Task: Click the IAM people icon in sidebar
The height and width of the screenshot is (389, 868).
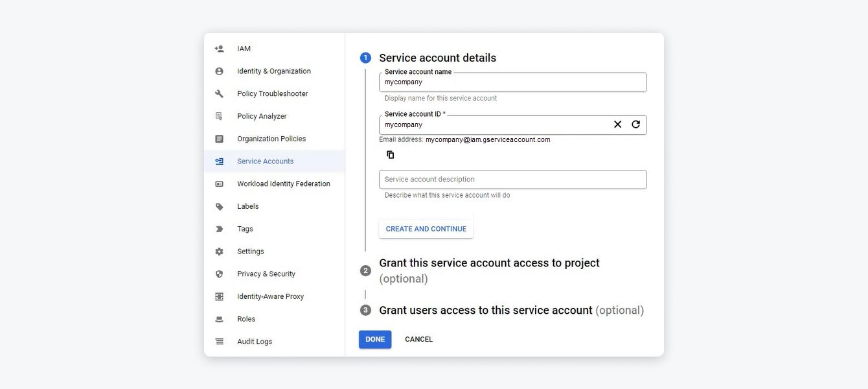Action: click(x=218, y=48)
